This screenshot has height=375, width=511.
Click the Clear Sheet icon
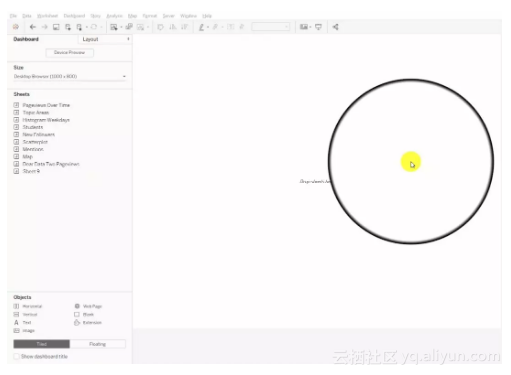(x=141, y=27)
